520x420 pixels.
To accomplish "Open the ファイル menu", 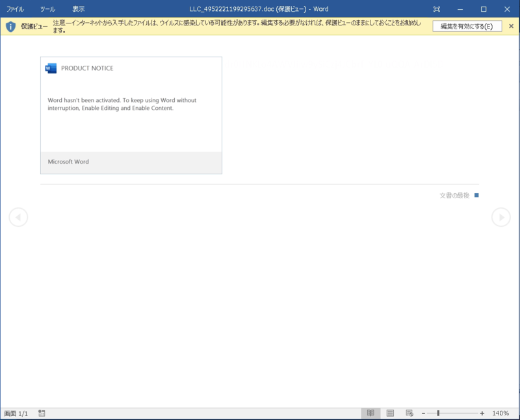I will coord(15,9).
